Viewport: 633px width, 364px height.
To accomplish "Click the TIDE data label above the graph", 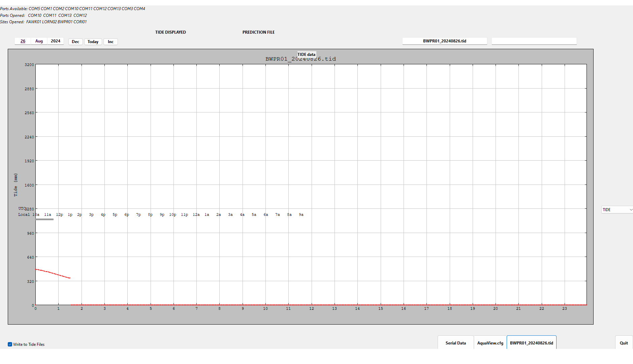I will point(307,54).
